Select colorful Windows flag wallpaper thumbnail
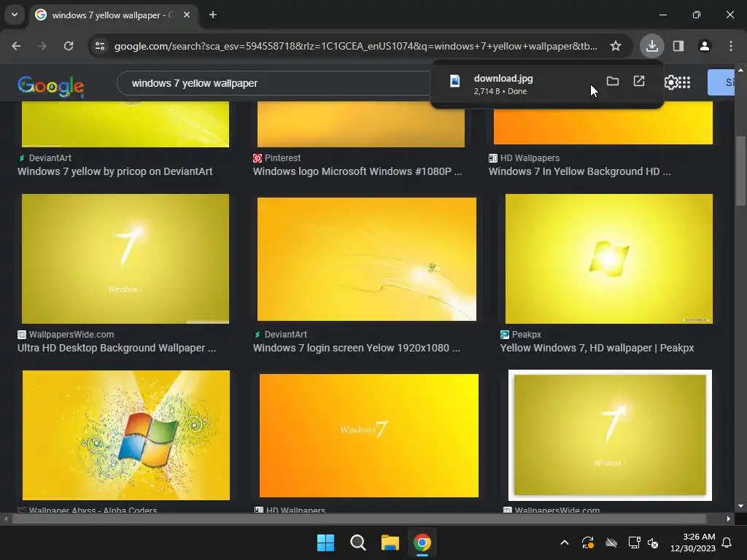 pos(126,435)
